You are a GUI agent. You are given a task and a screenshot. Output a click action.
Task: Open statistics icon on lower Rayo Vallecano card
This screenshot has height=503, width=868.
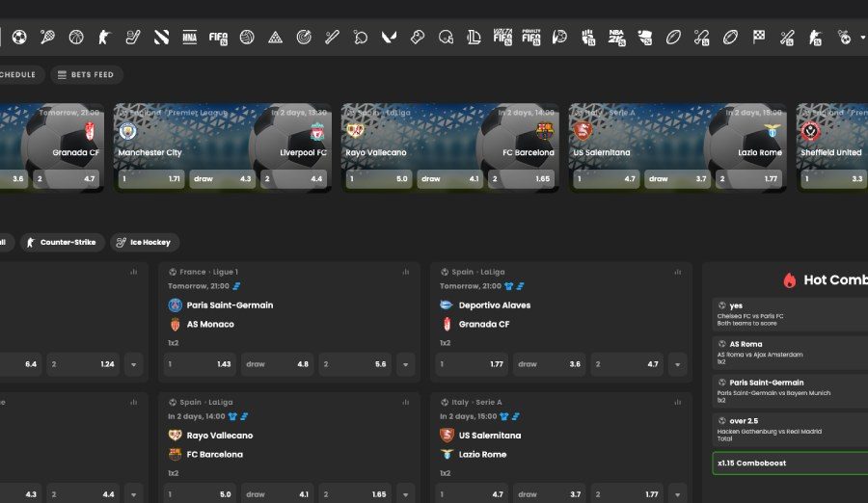pos(406,402)
